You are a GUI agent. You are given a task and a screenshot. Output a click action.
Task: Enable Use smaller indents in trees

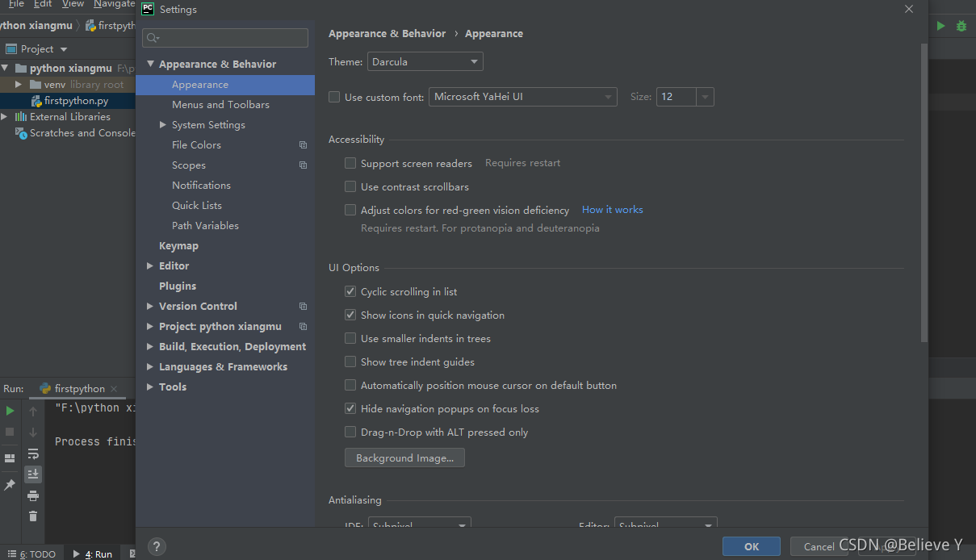350,338
